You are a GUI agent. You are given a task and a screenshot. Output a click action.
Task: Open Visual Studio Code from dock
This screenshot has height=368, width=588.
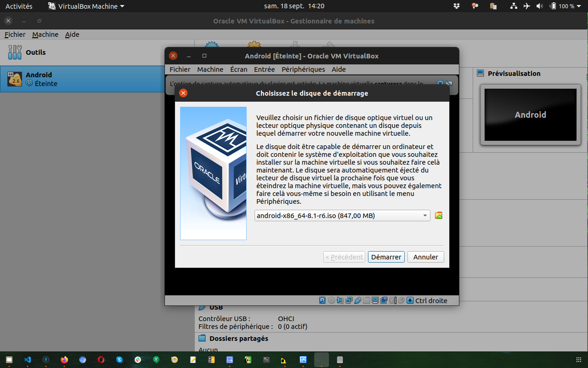click(x=28, y=360)
